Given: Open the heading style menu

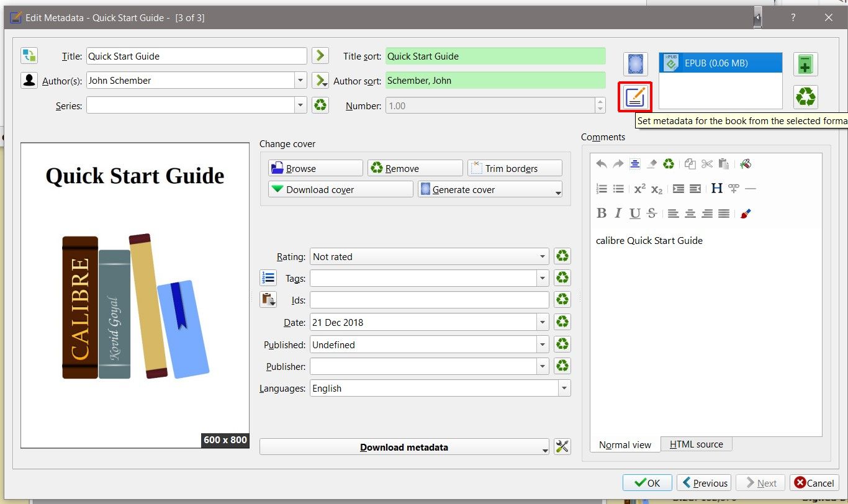Looking at the screenshot, I should (x=717, y=189).
